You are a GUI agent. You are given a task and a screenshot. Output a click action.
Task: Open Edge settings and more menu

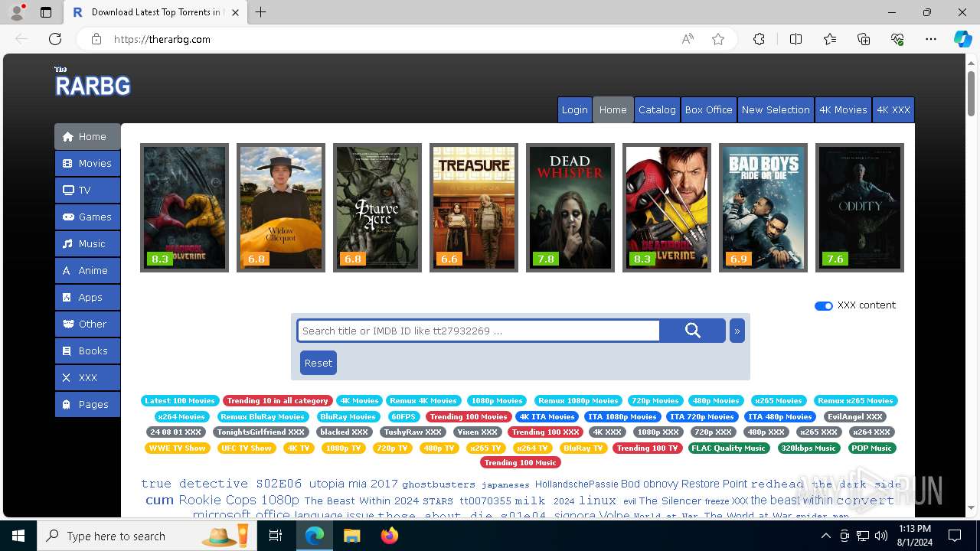point(931,39)
